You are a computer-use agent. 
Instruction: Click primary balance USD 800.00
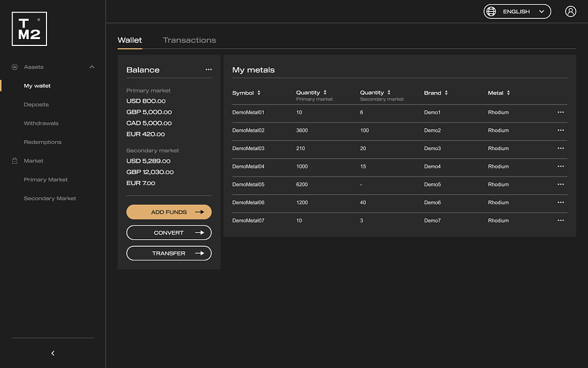click(146, 101)
